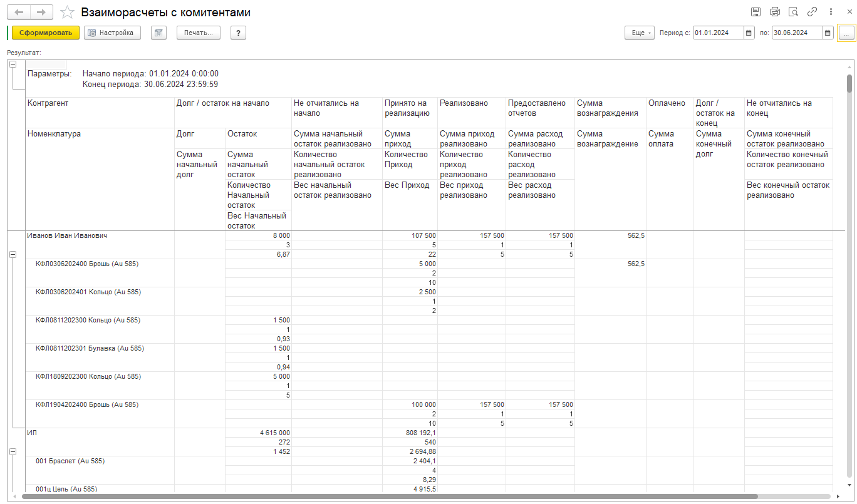This screenshot has height=504, width=857.
Task: Select КФЛ0306202400 Брошь (Au 585) row
Action: pos(87,264)
